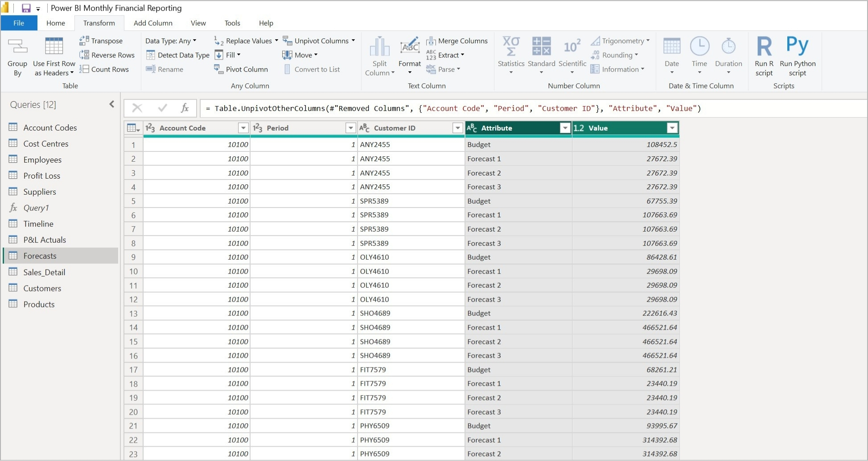Click the Group By icon
The width and height of the screenshot is (868, 461).
[17, 47]
